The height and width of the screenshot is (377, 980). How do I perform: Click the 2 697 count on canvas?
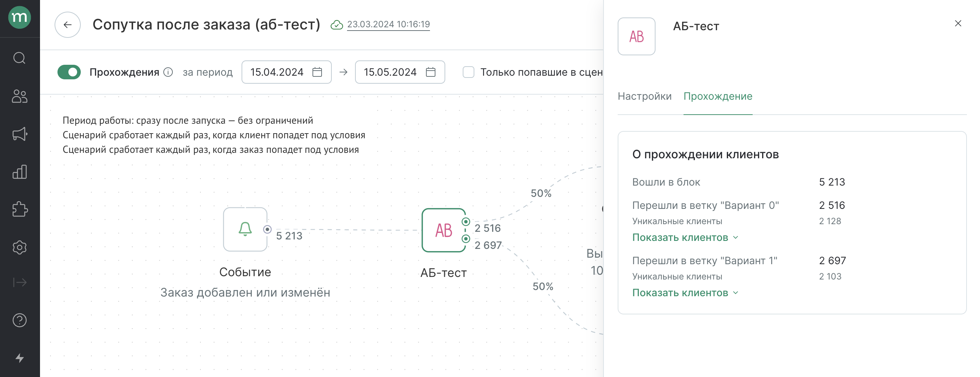tap(488, 245)
